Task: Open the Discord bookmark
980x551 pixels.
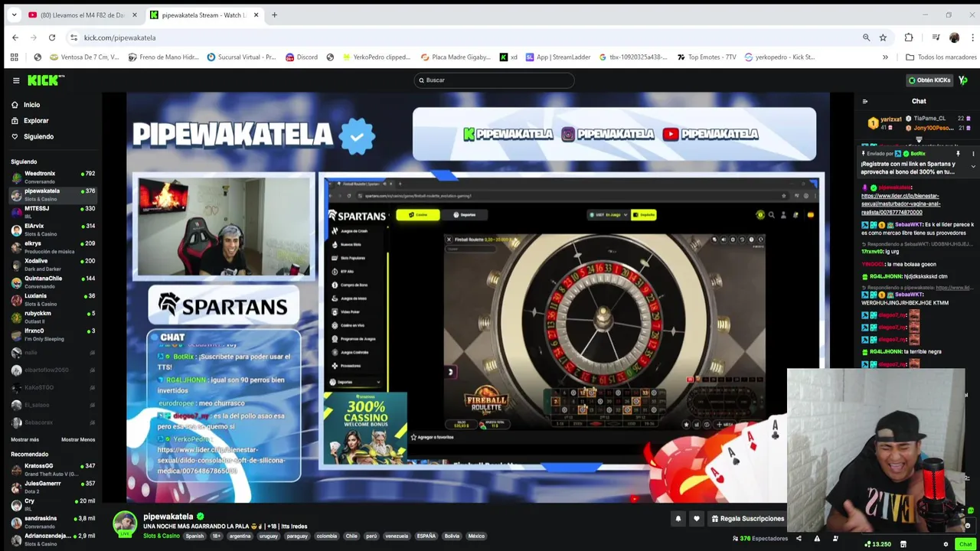Action: pos(302,57)
